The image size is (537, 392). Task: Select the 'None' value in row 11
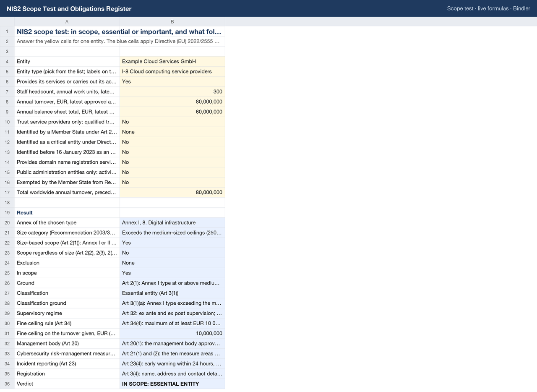tap(172, 132)
